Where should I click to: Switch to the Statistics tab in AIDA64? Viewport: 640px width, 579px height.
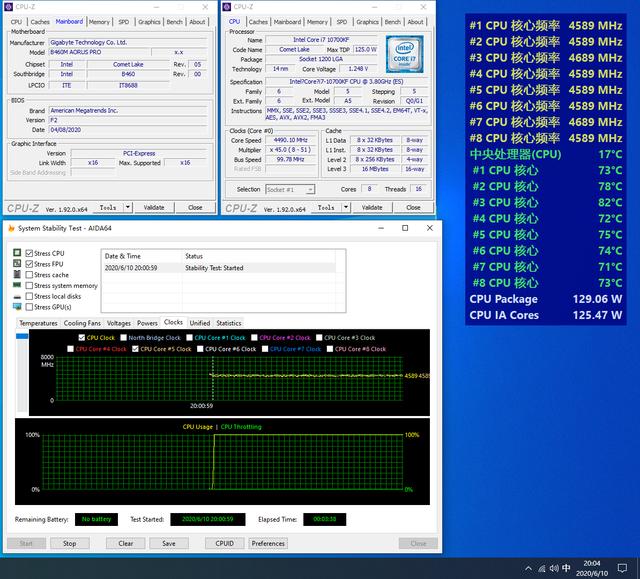point(229,323)
